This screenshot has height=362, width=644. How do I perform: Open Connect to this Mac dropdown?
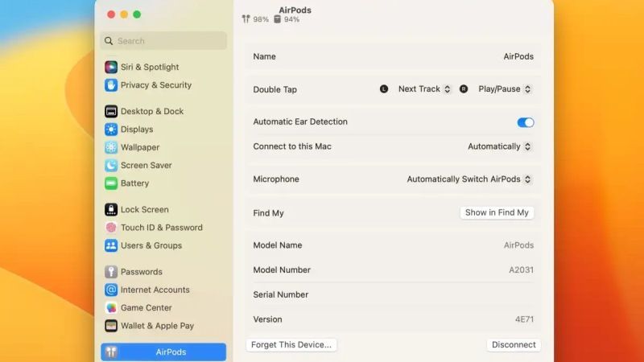499,146
